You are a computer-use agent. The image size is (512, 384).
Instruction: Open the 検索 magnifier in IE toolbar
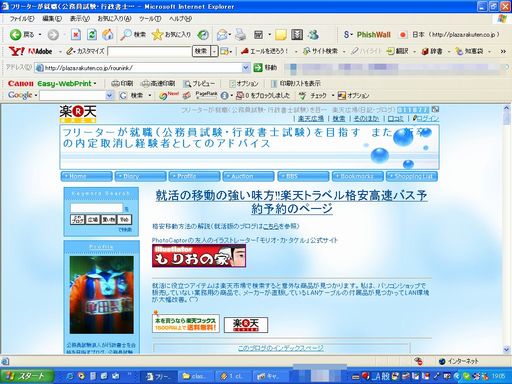(133, 34)
